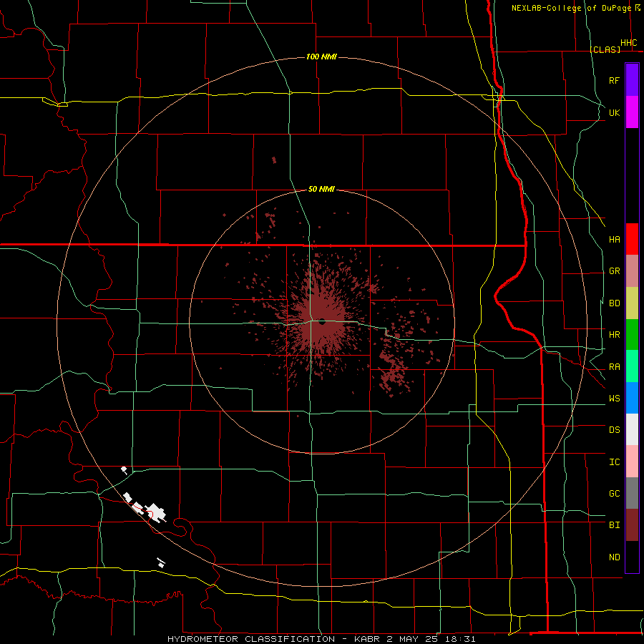644x644 pixels.
Task: Click the 'HYDROMETEOR CLASSIFICATION' title text
Action: 251,639
